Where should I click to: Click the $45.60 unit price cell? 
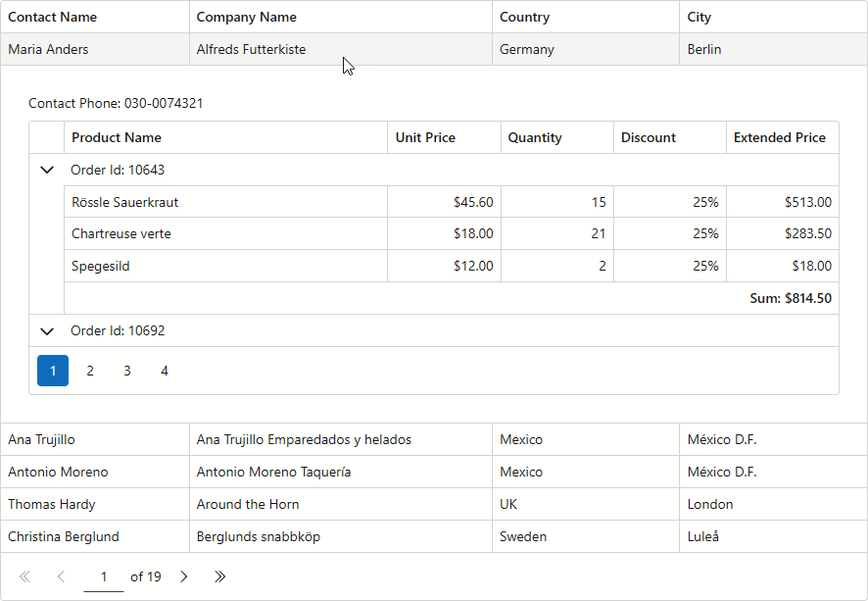(x=444, y=202)
